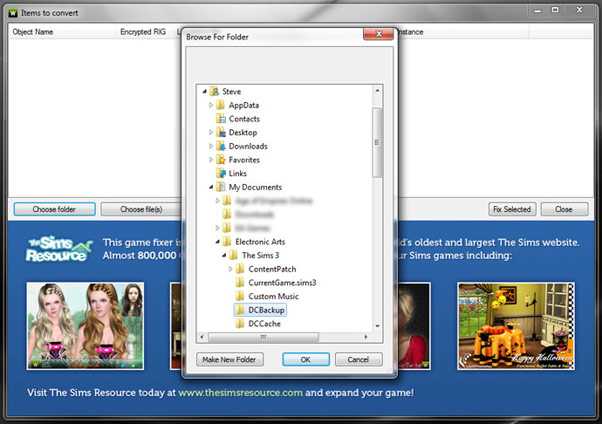Select the DCCache folder icon
Viewport: 602px width, 424px height.
[240, 324]
